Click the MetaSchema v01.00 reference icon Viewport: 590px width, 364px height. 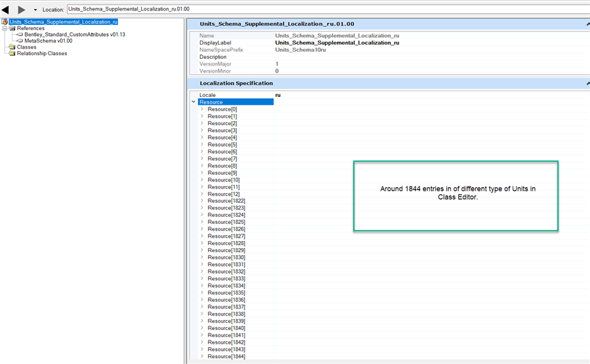click(x=20, y=41)
